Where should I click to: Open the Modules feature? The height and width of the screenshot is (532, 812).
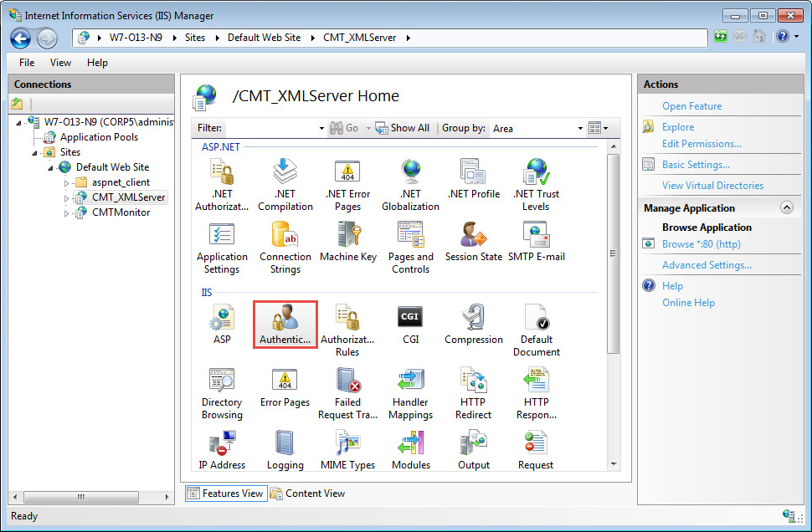pyautogui.click(x=411, y=450)
